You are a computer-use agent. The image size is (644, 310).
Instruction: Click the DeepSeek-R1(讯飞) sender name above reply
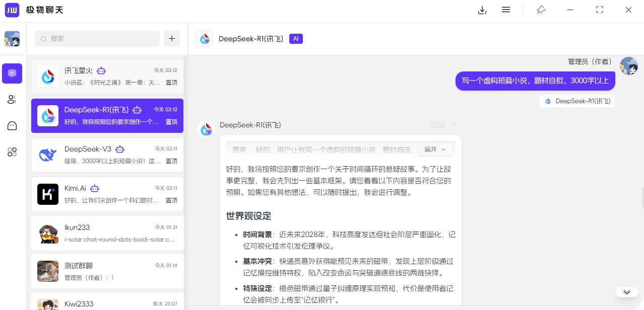tap(250, 125)
